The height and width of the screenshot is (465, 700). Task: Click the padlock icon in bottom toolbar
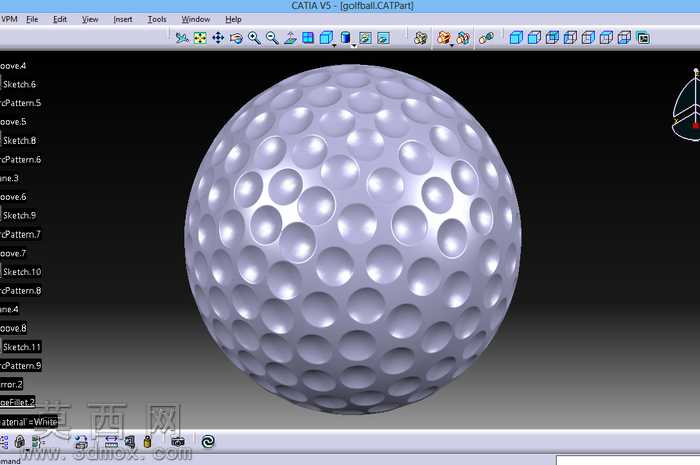pos(19,442)
